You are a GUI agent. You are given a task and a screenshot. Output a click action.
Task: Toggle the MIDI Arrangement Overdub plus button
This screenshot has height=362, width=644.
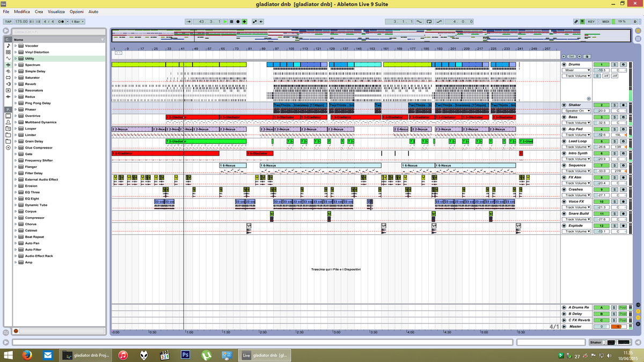(244, 21)
